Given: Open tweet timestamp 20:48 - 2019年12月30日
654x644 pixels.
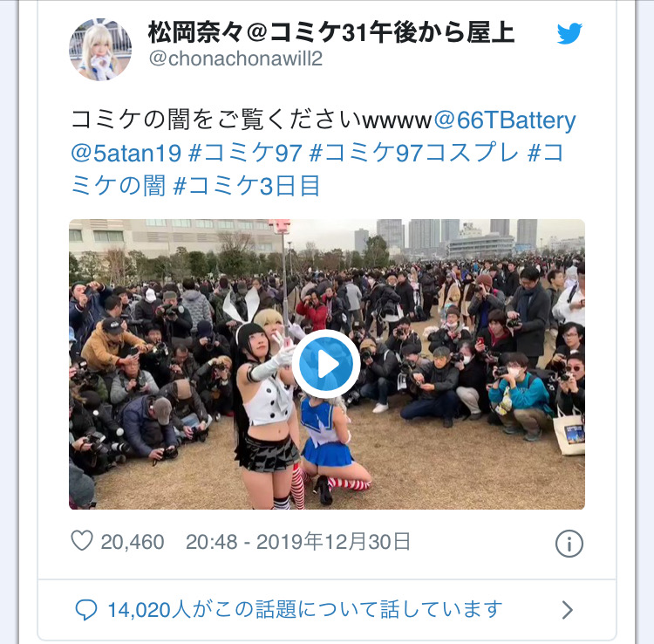Looking at the screenshot, I should click(x=298, y=542).
